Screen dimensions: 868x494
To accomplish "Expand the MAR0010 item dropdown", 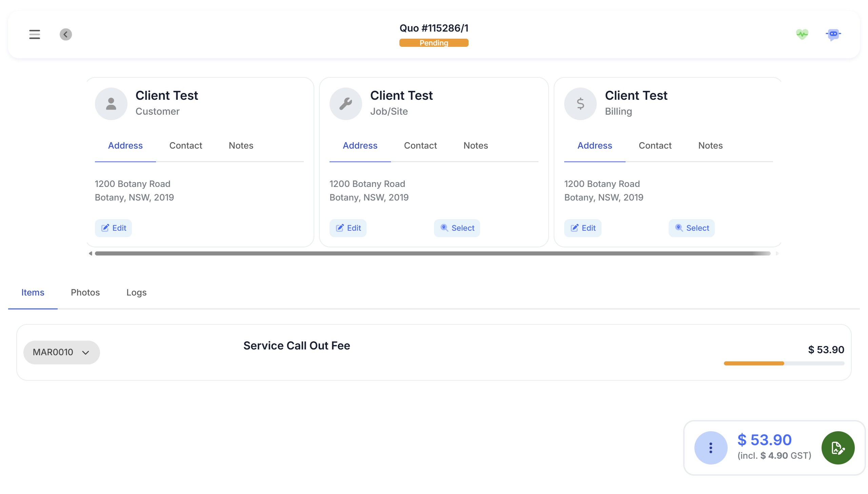I will [61, 352].
